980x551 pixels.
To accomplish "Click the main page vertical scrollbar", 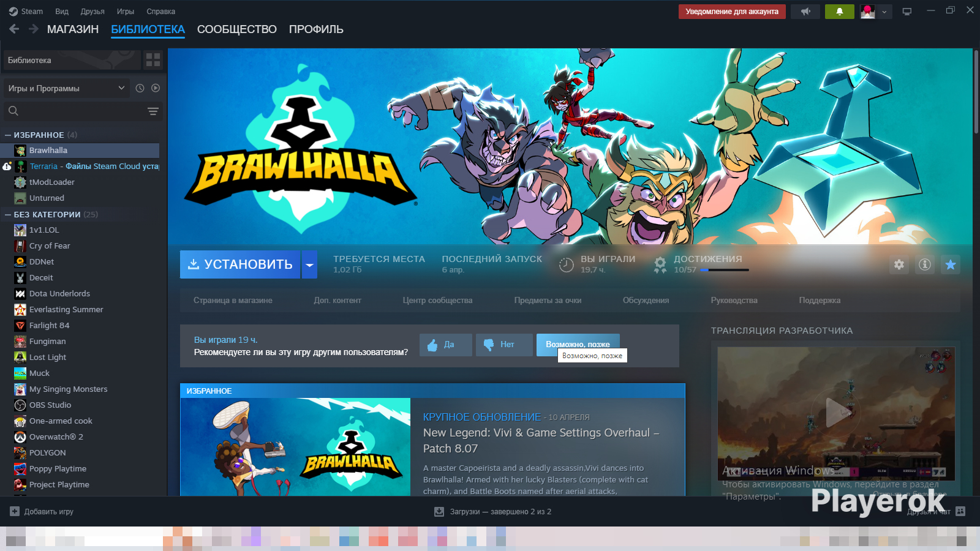I will (x=976, y=92).
